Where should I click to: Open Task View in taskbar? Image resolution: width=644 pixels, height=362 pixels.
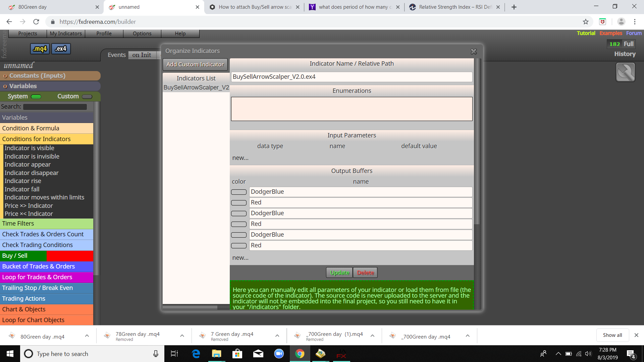click(174, 354)
